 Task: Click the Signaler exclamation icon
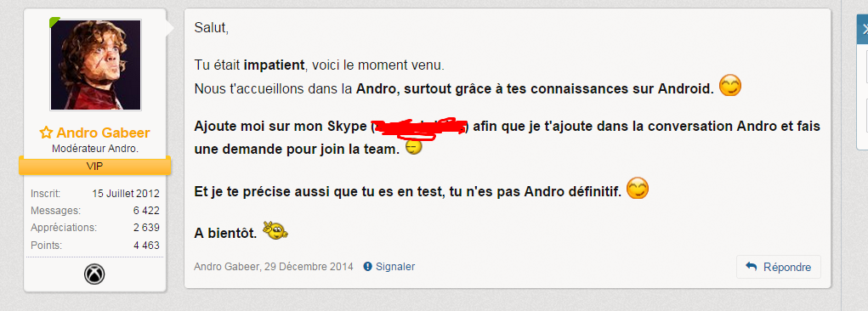coord(367,267)
